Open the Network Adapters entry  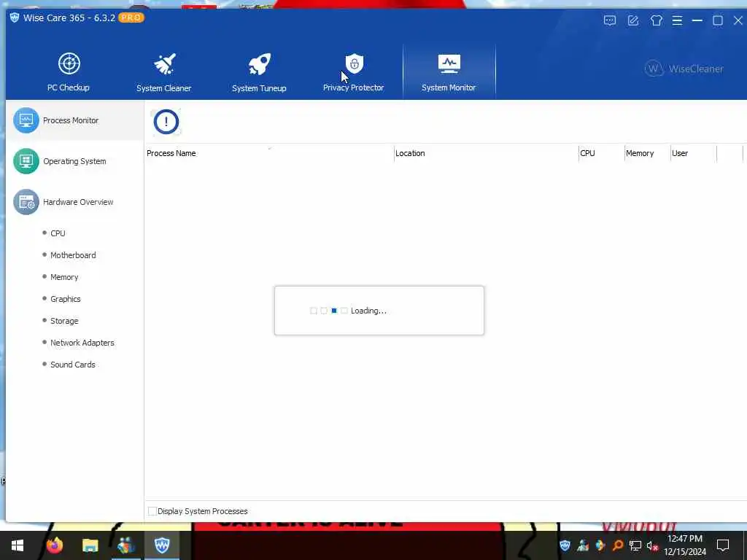coord(82,343)
